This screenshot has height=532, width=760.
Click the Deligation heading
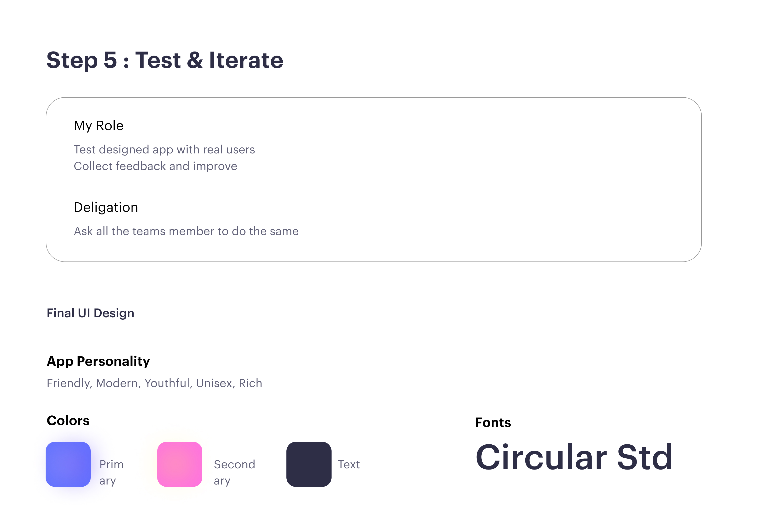(x=106, y=207)
